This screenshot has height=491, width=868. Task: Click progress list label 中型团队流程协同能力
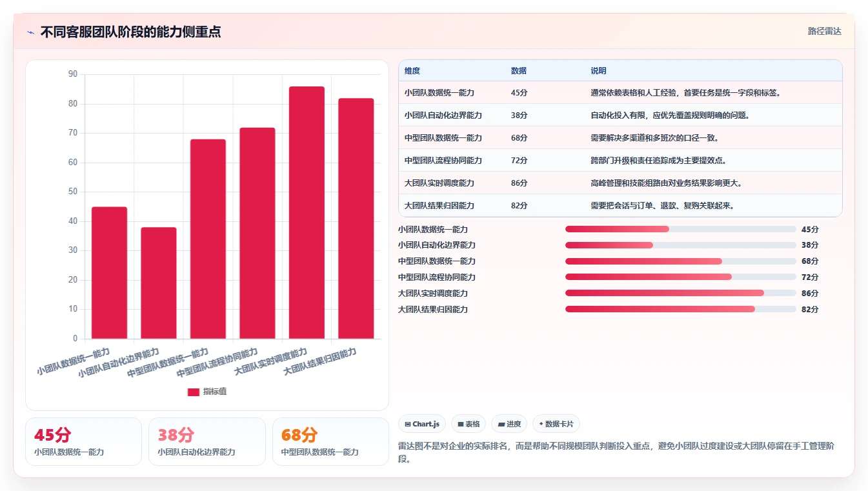point(437,277)
